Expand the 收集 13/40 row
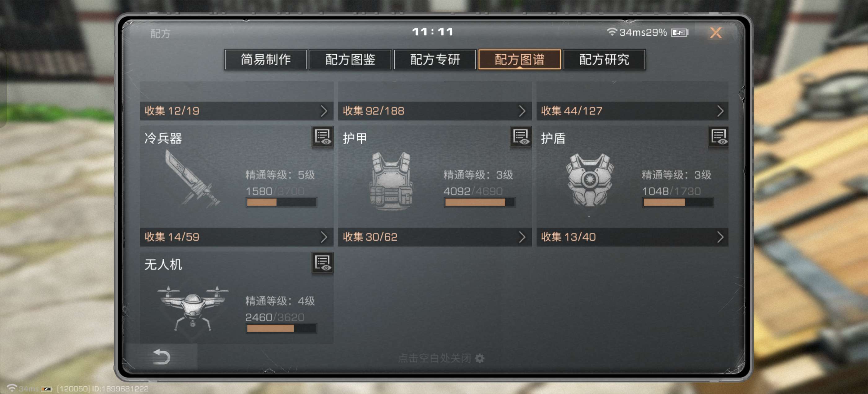 pos(632,237)
